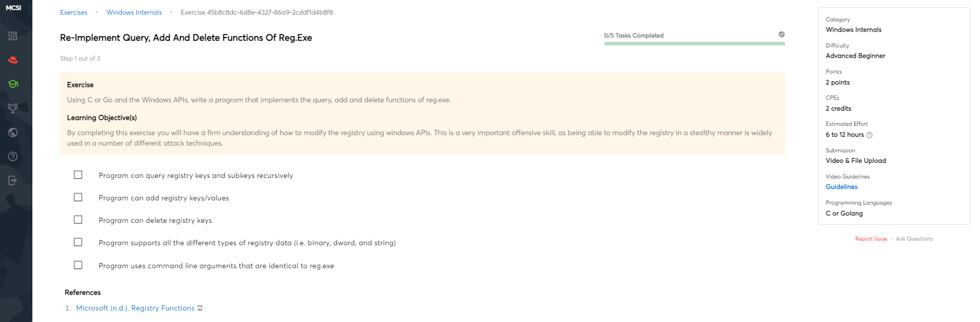Click the MCSI logo

(x=14, y=8)
